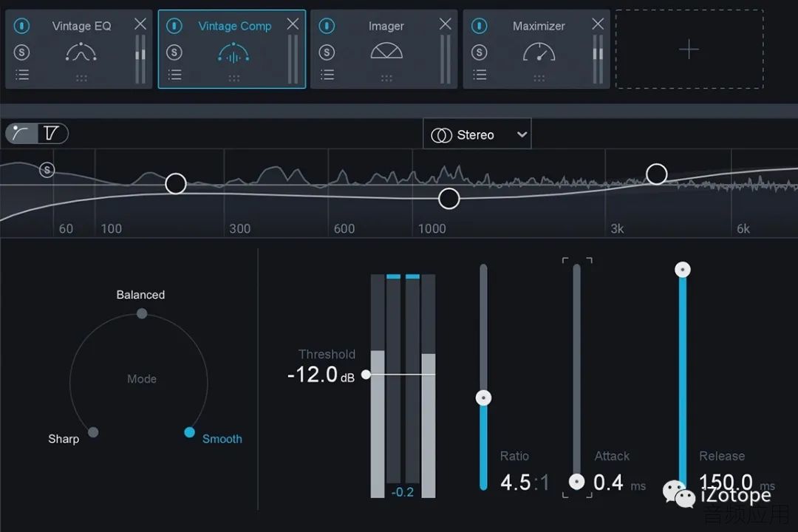798x532 pixels.
Task: Click the Imager module title
Action: [x=386, y=26]
